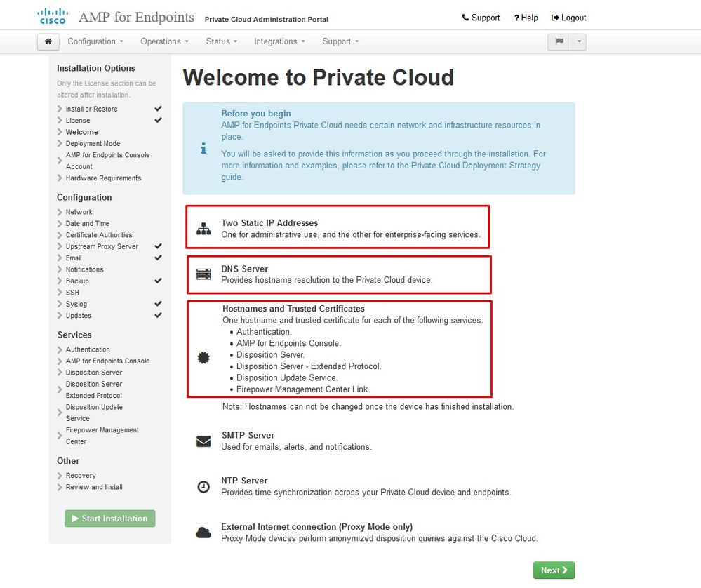Viewport: 701px width, 588px height.
Task: Click the Support phone link in header
Action: 481,18
